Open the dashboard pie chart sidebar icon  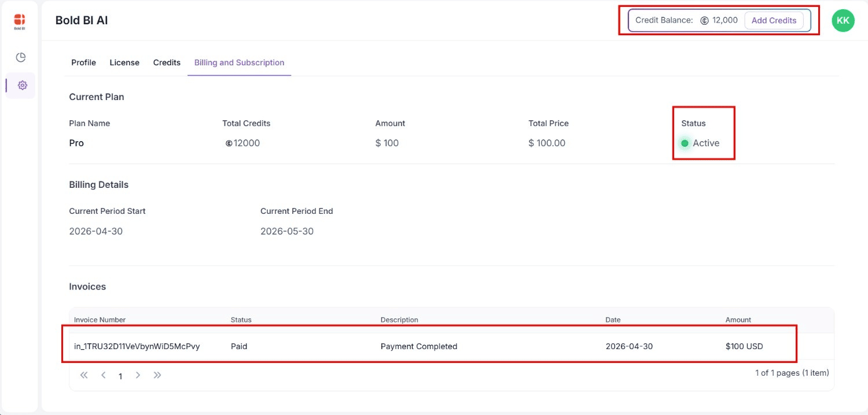pos(21,57)
